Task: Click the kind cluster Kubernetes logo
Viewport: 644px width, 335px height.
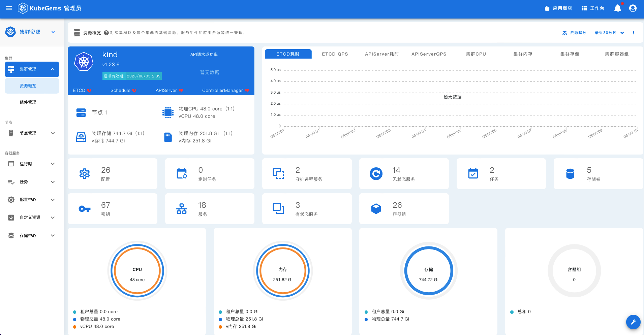Action: 84,62
